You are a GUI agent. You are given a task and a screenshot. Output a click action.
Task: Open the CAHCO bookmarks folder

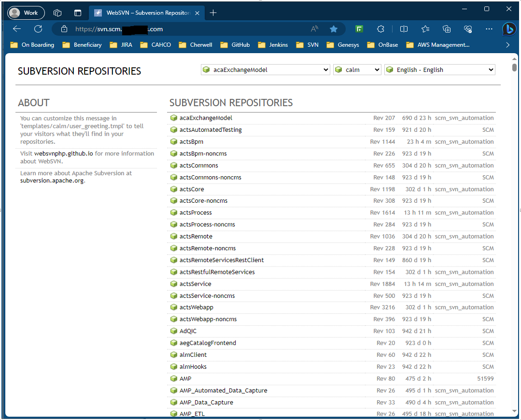155,45
